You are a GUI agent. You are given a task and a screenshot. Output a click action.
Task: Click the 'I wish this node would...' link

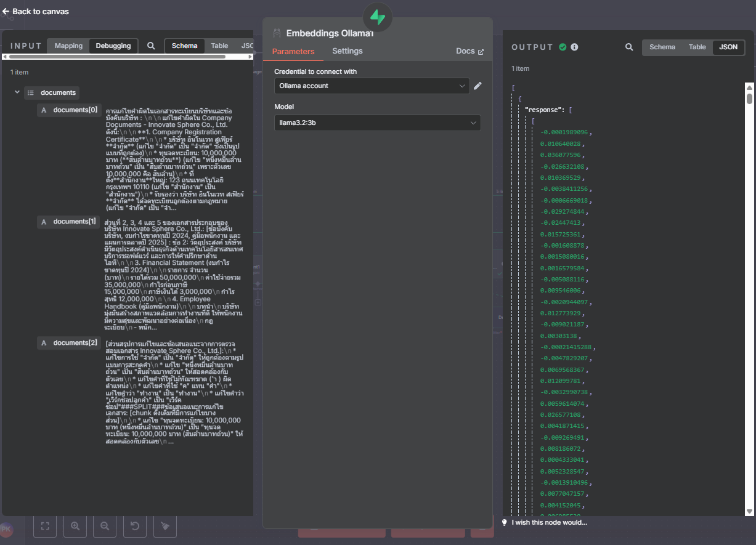[549, 522]
